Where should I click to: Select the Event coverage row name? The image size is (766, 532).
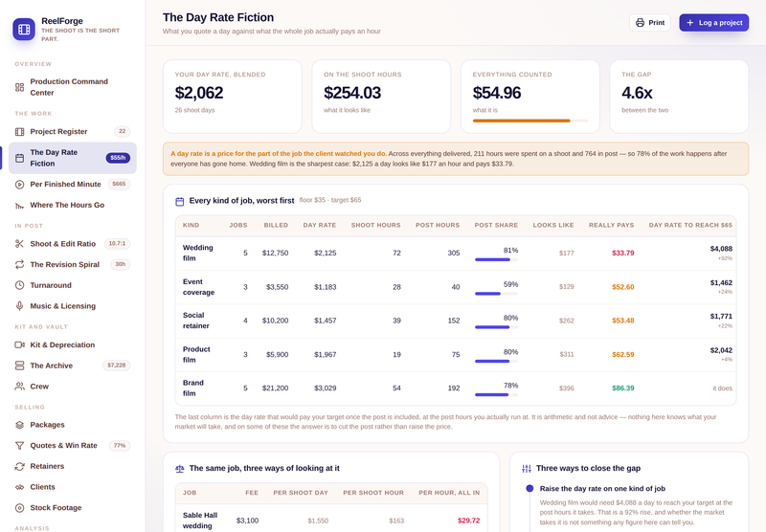[x=198, y=287]
